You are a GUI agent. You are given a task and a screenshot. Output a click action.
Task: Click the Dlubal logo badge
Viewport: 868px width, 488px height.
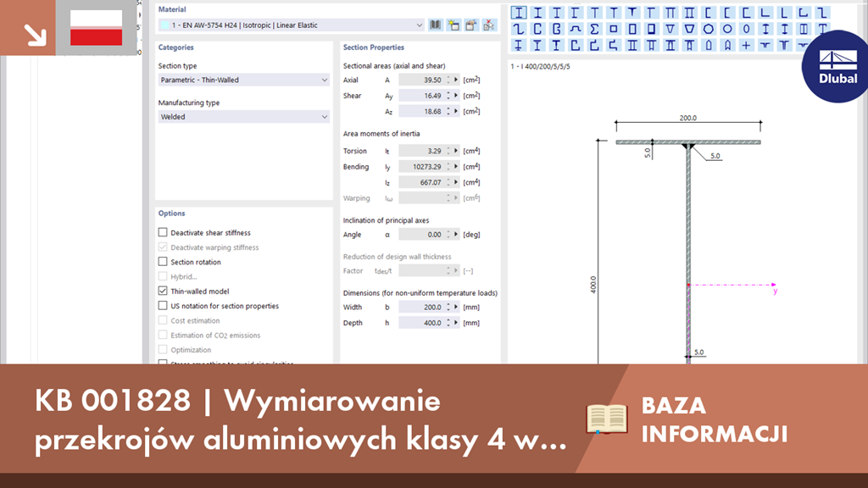click(837, 66)
